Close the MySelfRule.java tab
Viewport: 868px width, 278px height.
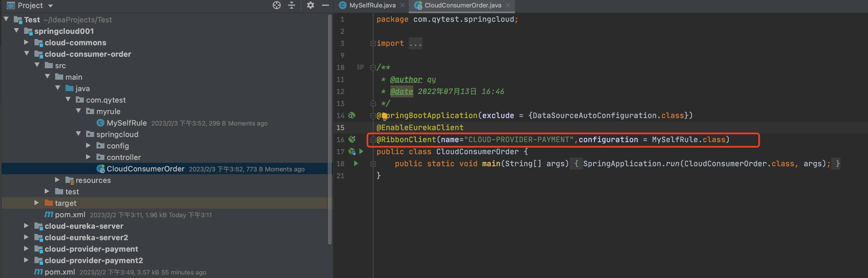pos(402,5)
